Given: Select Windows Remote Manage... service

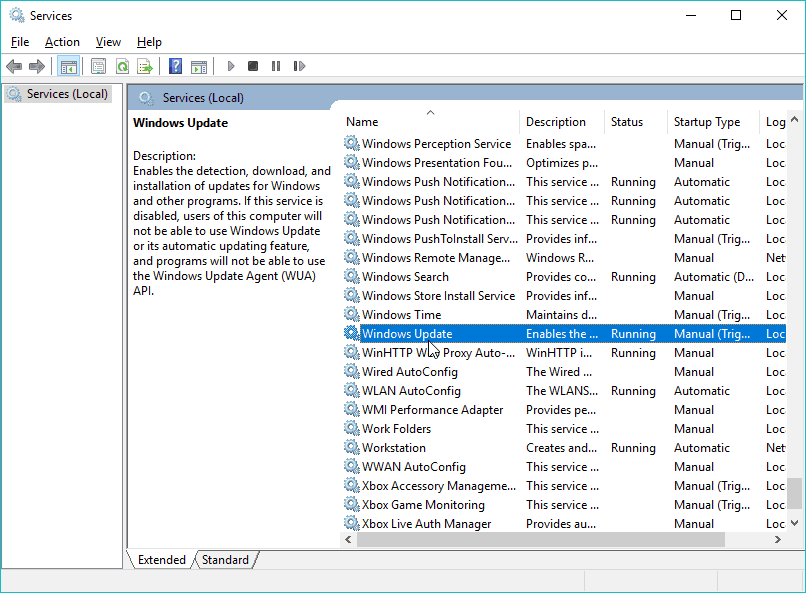Looking at the screenshot, I should 564,257.
